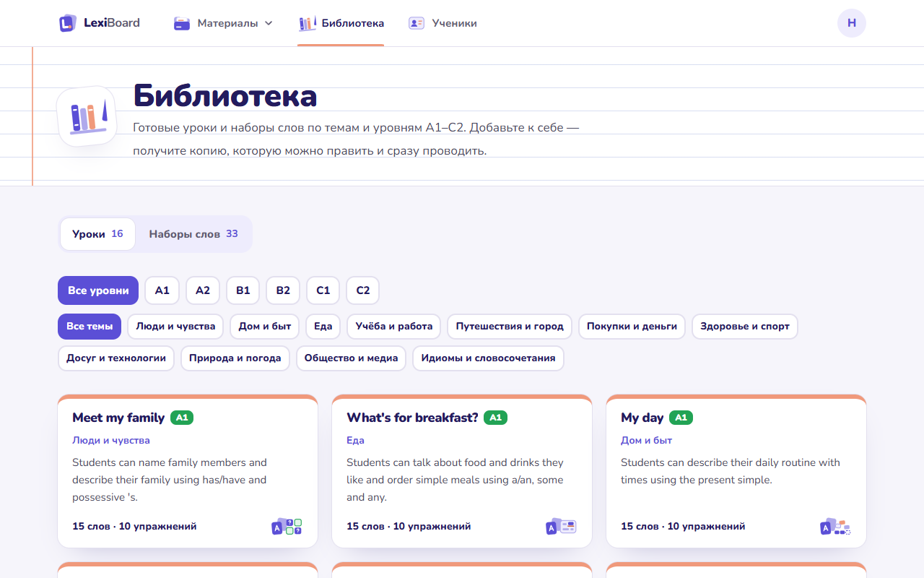Image resolution: width=924 pixels, height=578 pixels.
Task: Switch to the Уроки 16 tab
Action: (97, 234)
